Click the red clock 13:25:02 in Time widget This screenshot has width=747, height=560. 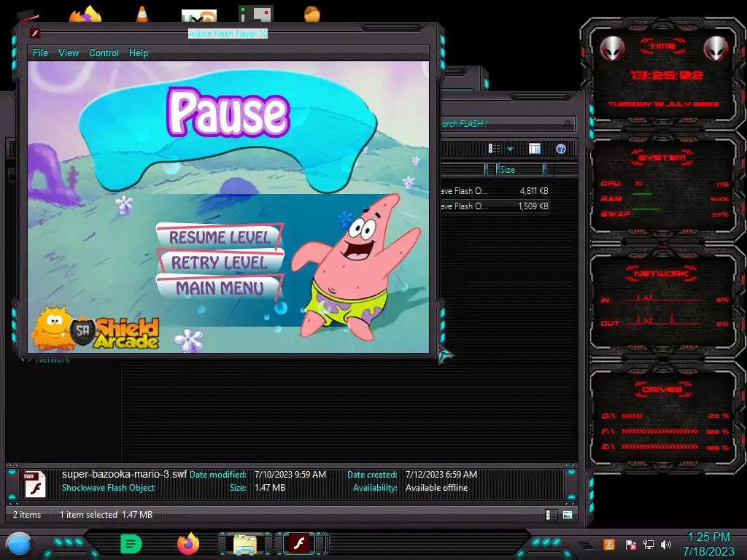[x=666, y=76]
